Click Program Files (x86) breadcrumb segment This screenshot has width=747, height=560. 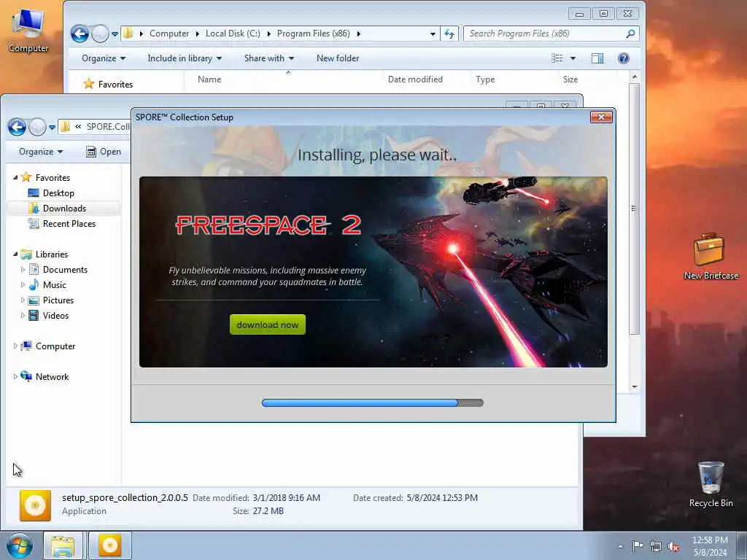[313, 34]
